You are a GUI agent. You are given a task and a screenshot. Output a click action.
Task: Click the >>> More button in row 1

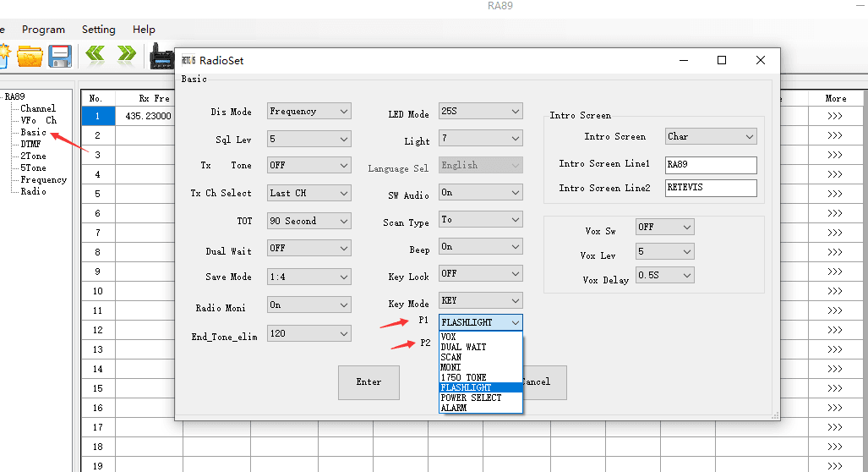[835, 116]
